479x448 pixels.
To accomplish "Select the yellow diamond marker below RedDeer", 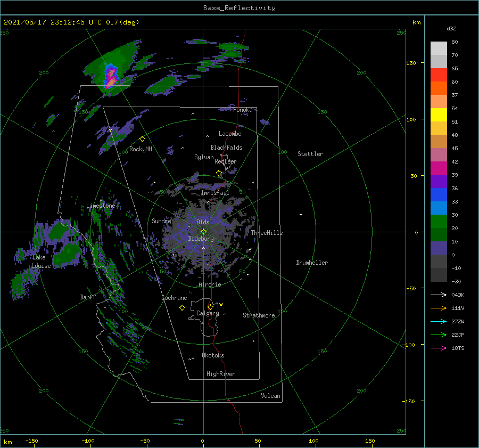I will 219,173.
